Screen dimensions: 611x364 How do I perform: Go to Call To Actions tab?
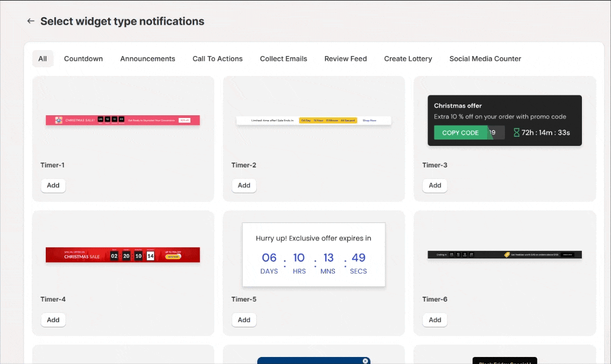(x=217, y=59)
